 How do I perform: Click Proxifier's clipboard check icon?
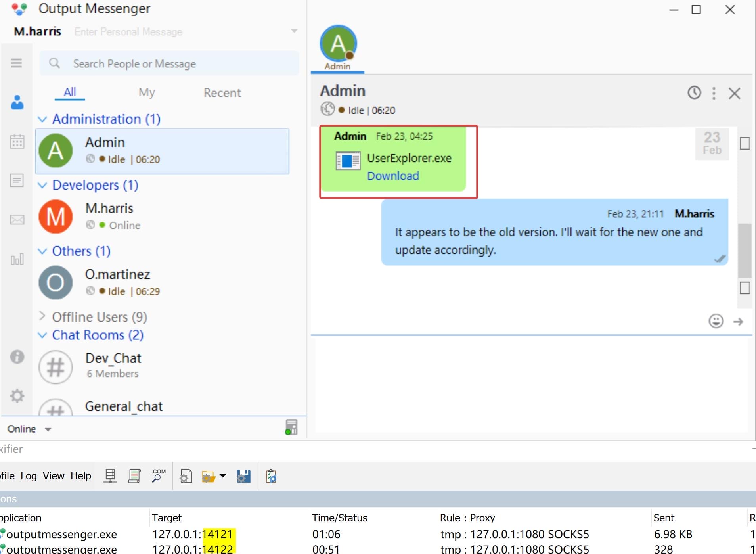click(x=271, y=476)
